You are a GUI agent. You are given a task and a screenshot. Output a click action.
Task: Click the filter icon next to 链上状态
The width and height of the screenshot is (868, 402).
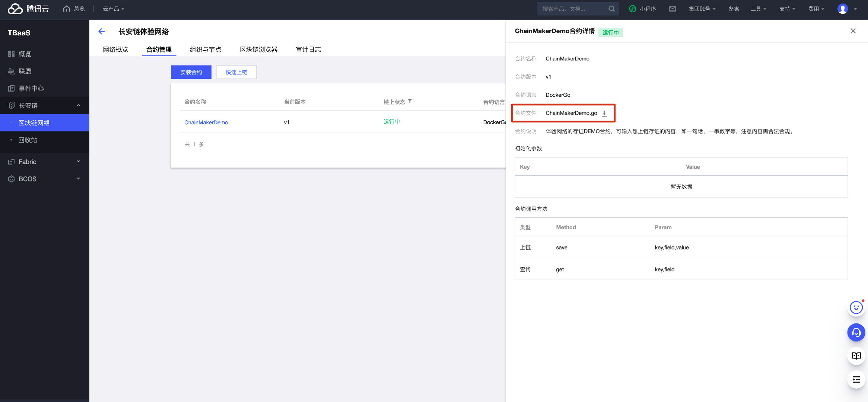[410, 101]
